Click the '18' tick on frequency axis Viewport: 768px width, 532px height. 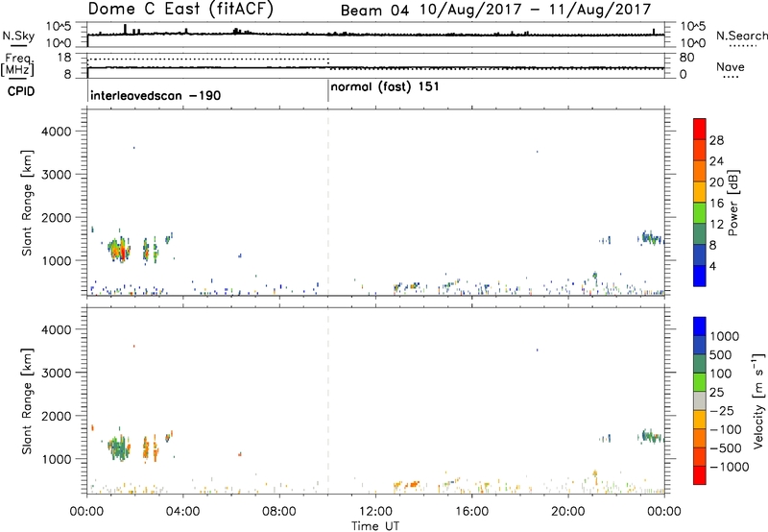pos(64,58)
